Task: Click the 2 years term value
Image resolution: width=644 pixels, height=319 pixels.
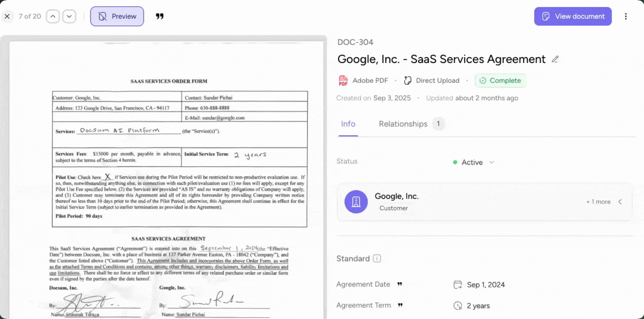Action: point(478,306)
